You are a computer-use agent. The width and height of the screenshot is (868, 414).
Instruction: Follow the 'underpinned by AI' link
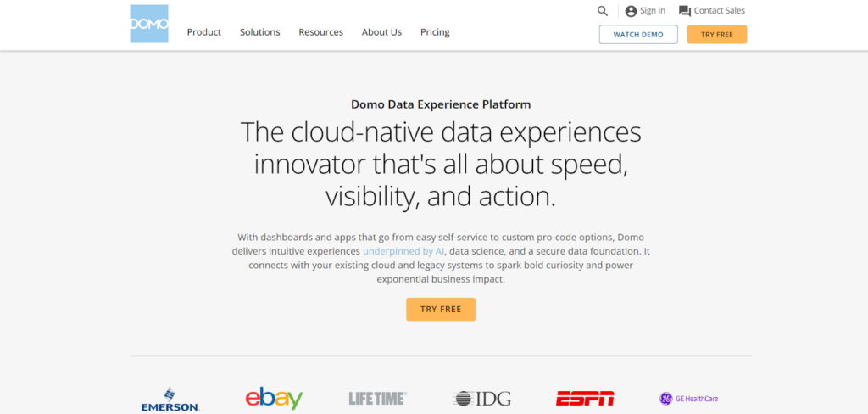tap(403, 251)
